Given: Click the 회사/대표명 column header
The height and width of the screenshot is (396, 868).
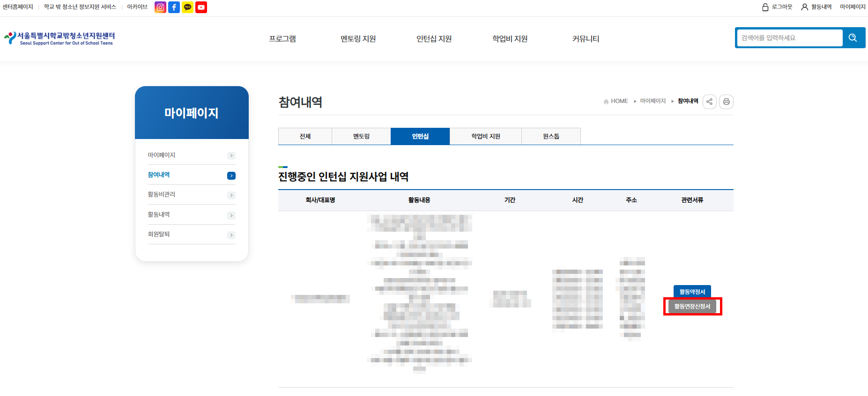Looking at the screenshot, I should tap(320, 200).
